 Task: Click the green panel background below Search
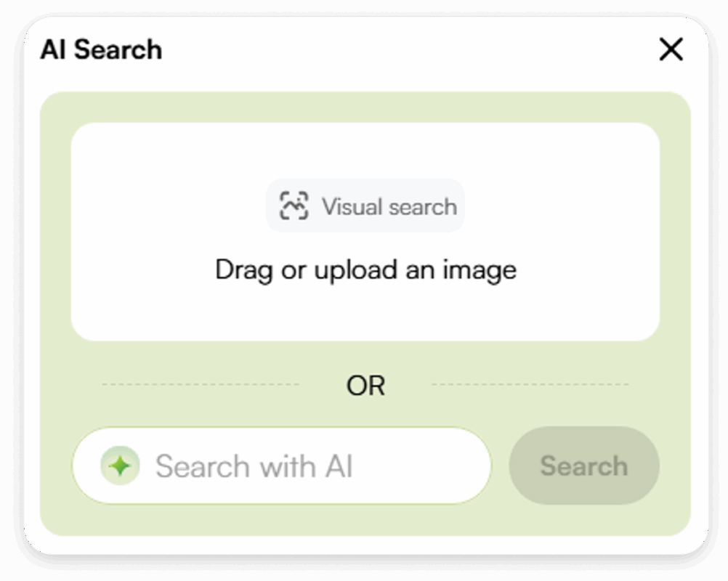coord(584,519)
